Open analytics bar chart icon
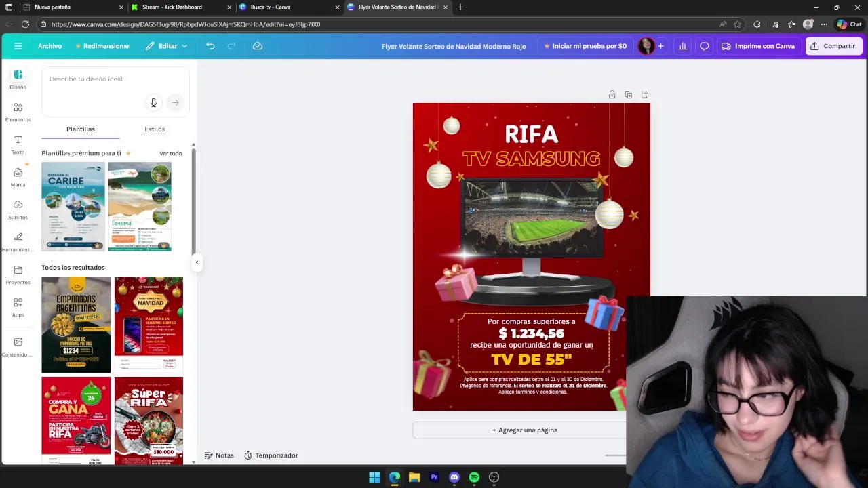The width and height of the screenshot is (868, 488). pos(682,46)
